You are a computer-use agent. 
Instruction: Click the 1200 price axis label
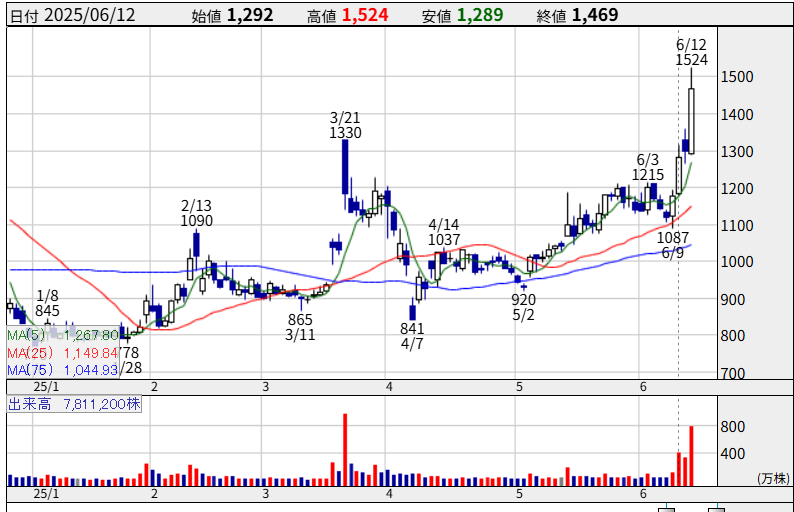[737, 189]
